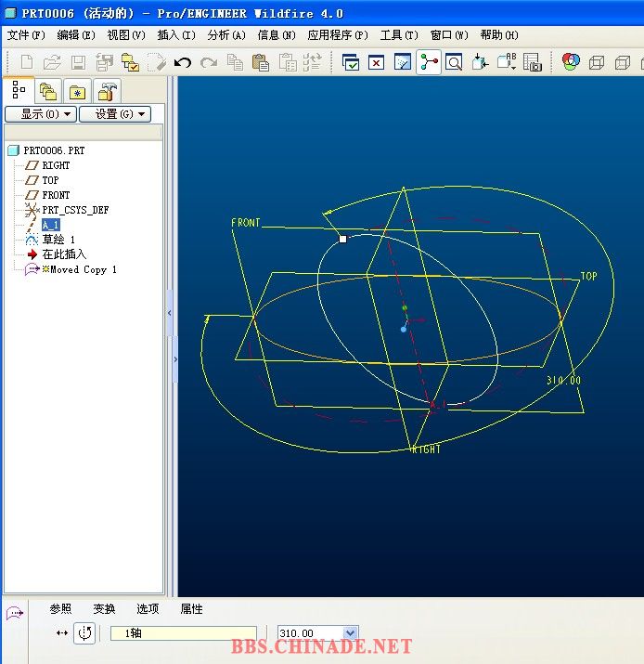Open the Connections tab icon
Viewport: 644px width, 664px height.
tap(107, 91)
